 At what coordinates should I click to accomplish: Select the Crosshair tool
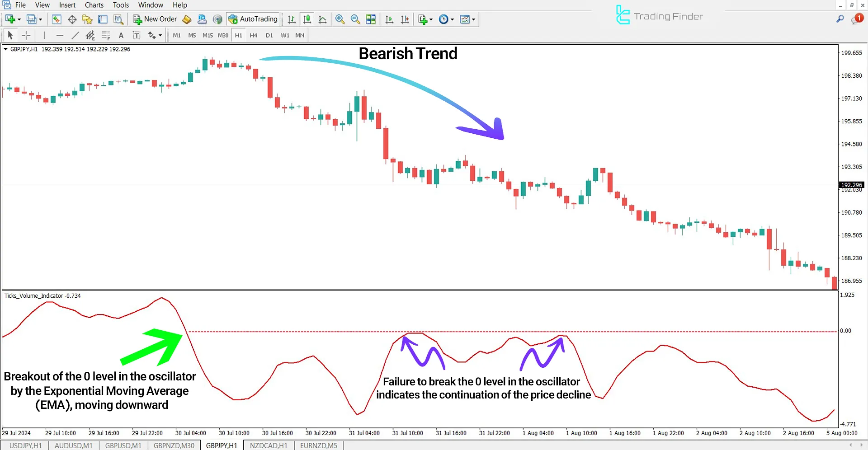tap(26, 35)
